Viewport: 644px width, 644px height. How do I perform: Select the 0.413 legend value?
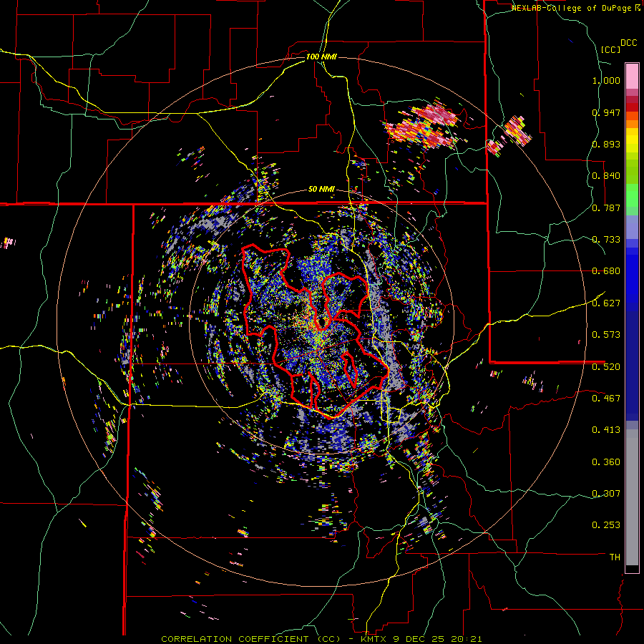606,430
